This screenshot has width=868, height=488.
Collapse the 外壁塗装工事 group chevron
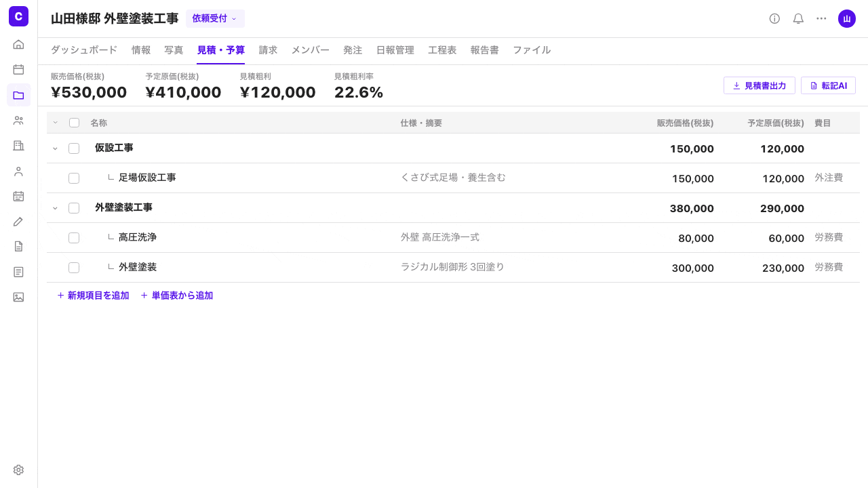tap(56, 208)
